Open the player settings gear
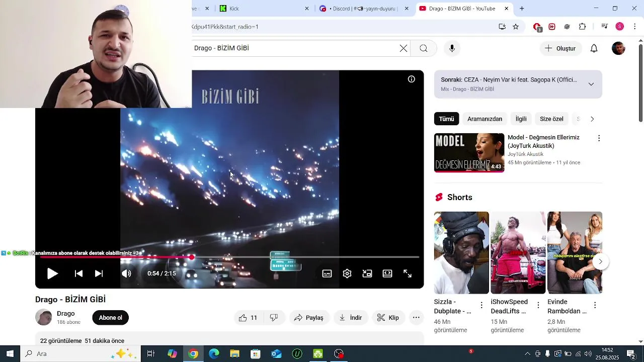 tap(347, 274)
